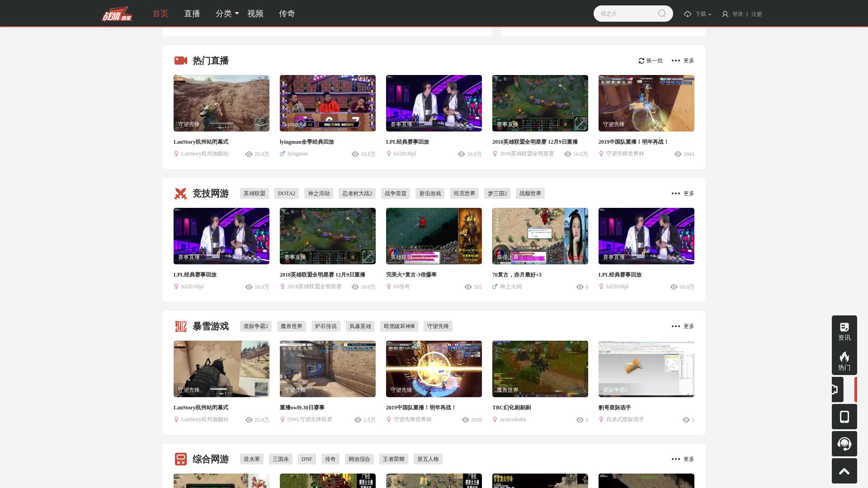868x488 pixels.
Task: Select the 神之浩劫 tag
Action: click(319, 193)
